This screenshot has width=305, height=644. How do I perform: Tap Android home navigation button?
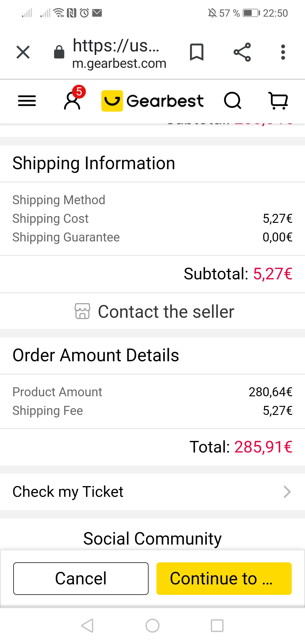pyautogui.click(x=152, y=626)
